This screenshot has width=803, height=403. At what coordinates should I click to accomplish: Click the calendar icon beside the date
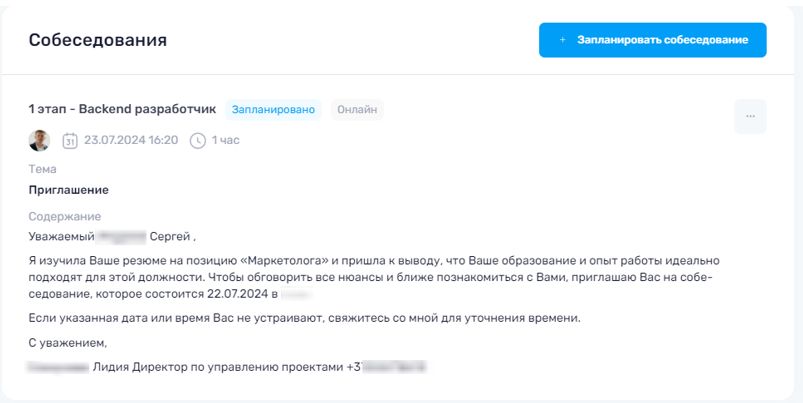[70, 140]
